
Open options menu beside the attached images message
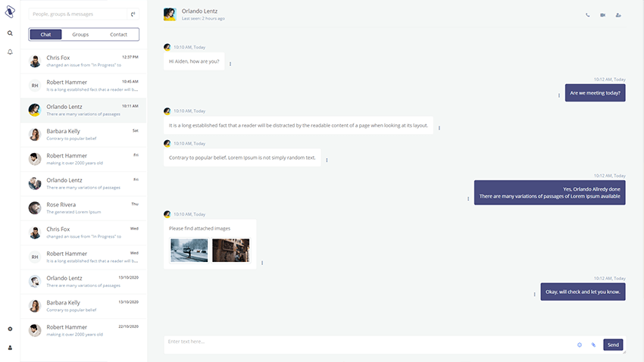click(x=262, y=263)
